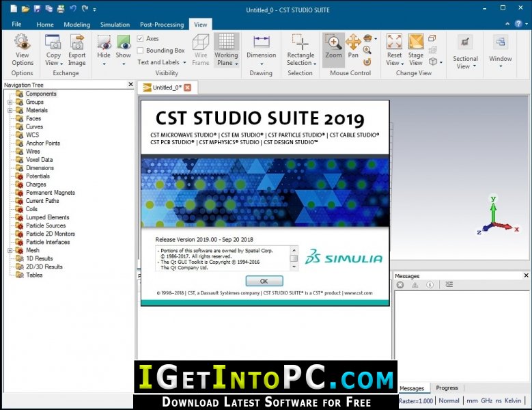Open the Hide dropdown arrow

click(104, 64)
